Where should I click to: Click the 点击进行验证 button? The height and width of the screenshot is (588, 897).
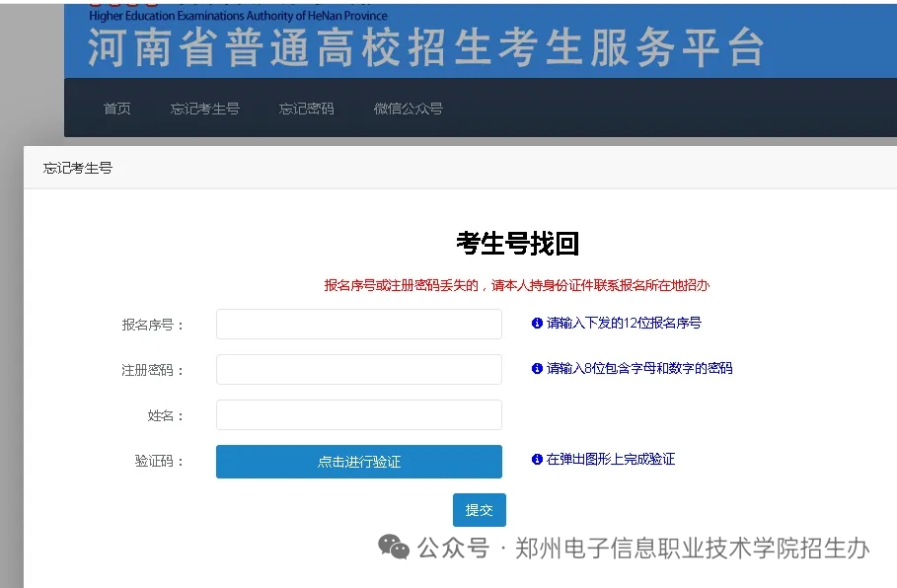(359, 462)
